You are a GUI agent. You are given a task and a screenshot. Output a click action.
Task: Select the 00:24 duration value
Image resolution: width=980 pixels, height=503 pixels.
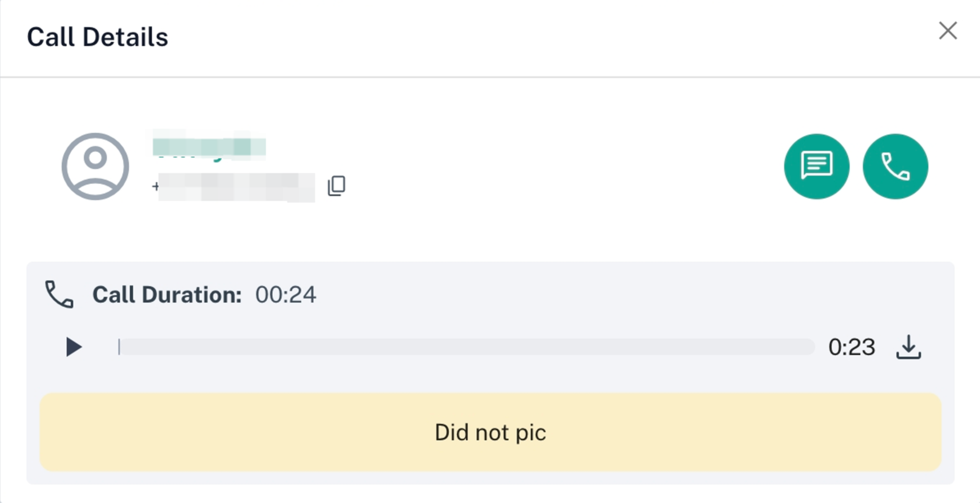click(285, 295)
